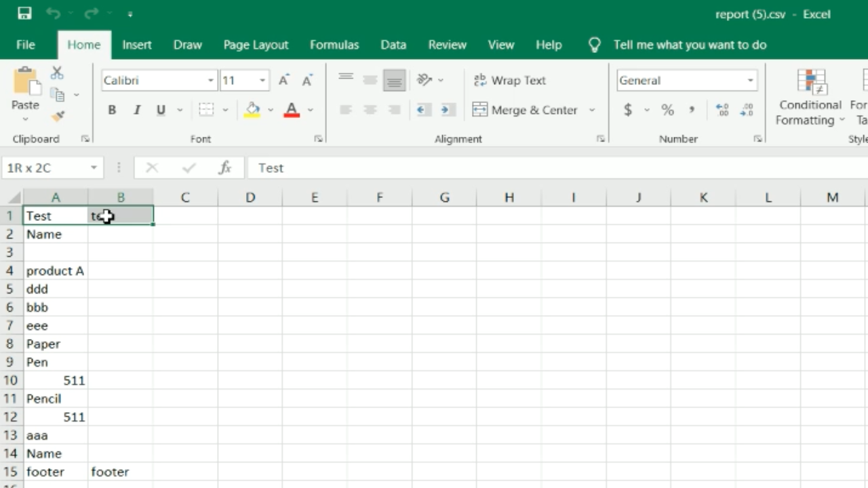868x488 pixels.
Task: Click the Paste button
Action: tap(25, 88)
